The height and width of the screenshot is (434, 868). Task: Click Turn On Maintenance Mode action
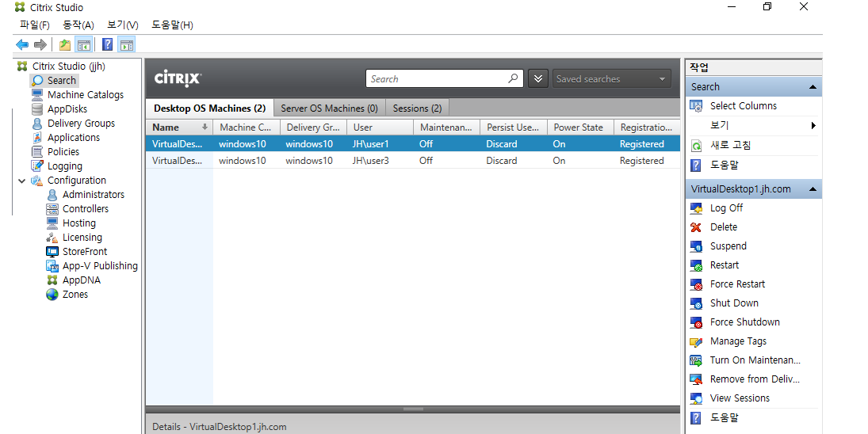click(755, 360)
